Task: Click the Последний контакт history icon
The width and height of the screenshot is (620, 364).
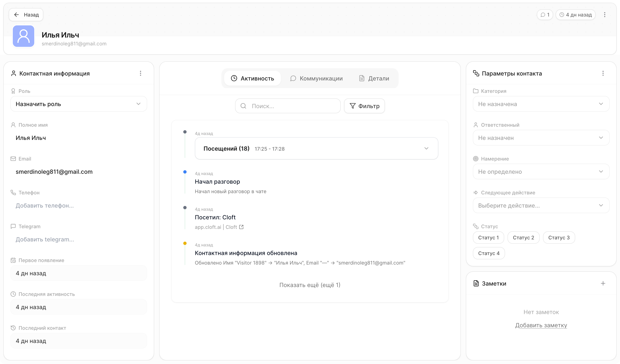Action: [13, 328]
